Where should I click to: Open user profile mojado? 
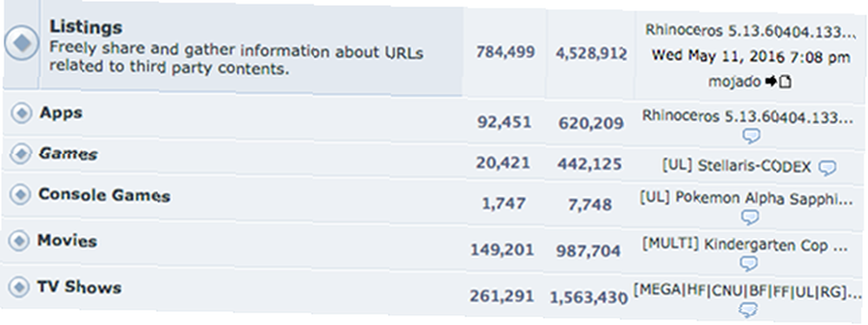click(734, 82)
